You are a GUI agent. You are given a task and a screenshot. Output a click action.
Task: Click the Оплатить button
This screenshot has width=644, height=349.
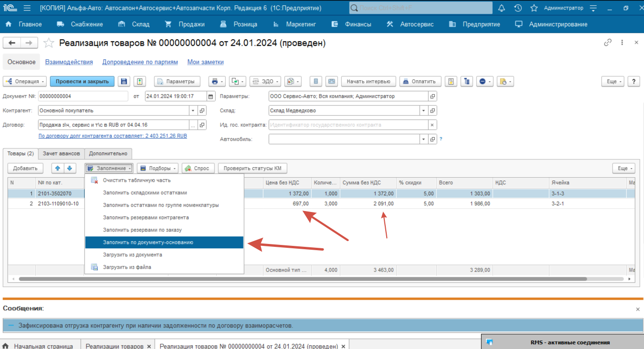[420, 82]
